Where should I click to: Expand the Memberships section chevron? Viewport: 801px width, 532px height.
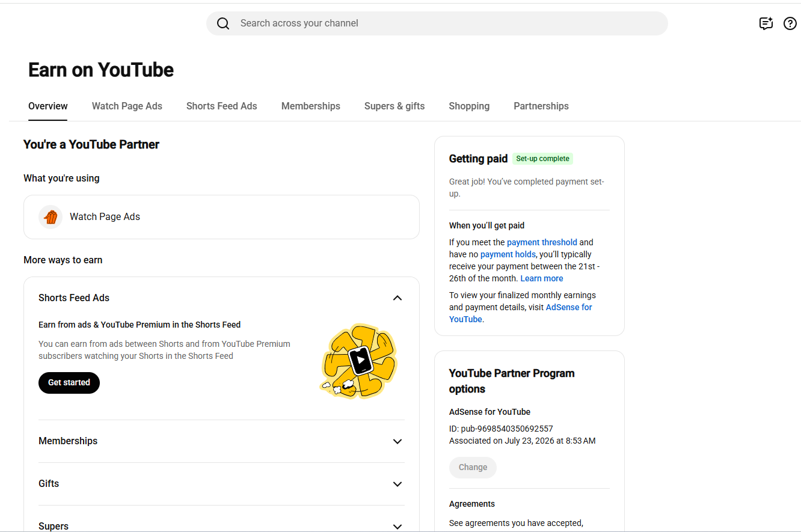coord(397,441)
